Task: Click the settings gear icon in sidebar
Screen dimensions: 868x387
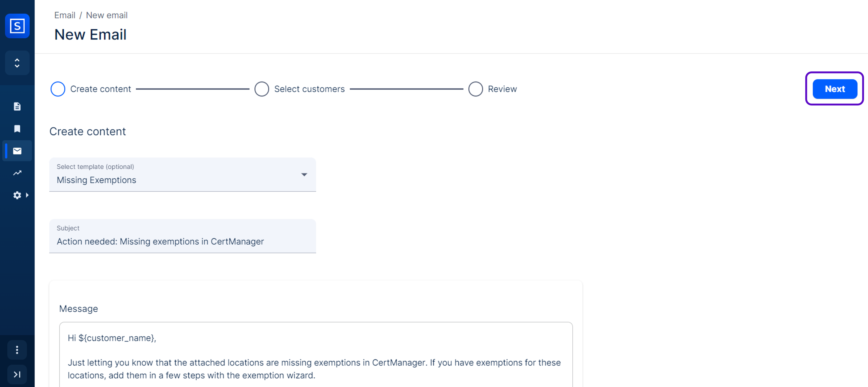Action: pyautogui.click(x=17, y=195)
